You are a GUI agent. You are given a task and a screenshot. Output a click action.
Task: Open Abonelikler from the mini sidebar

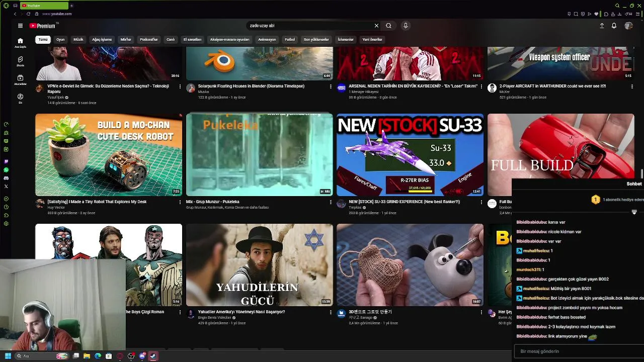(20, 80)
